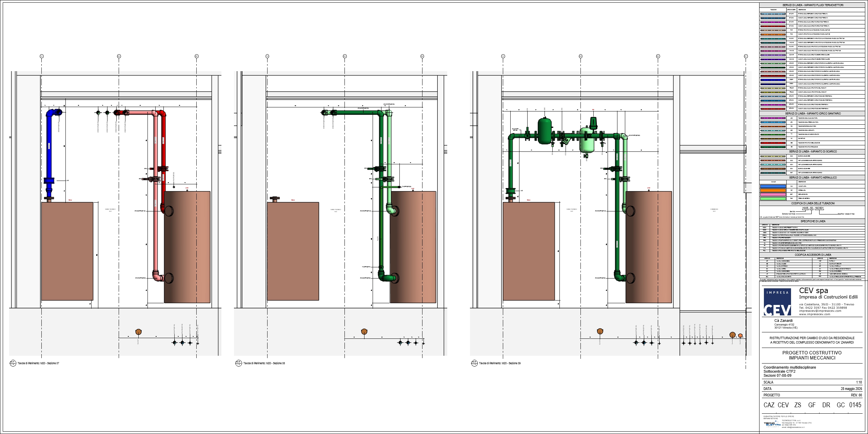
Task: Select the Sezione 07 view marker circle
Action: (13, 363)
